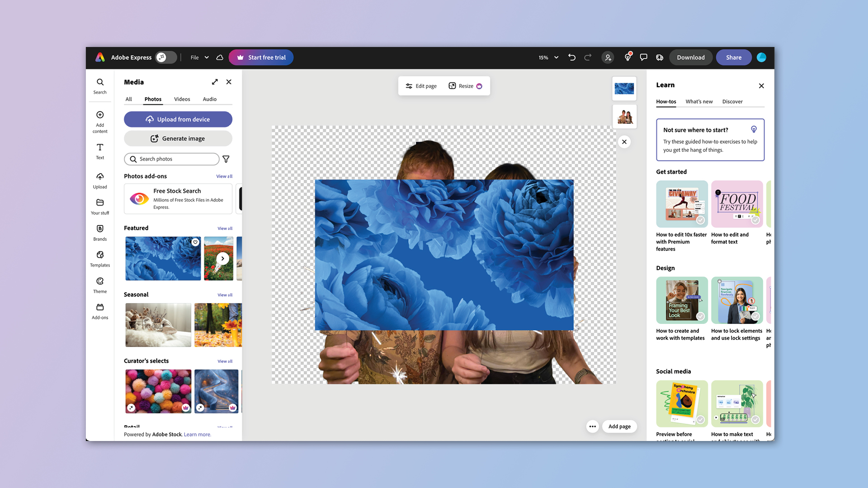Switch to the Videos tab

(182, 99)
